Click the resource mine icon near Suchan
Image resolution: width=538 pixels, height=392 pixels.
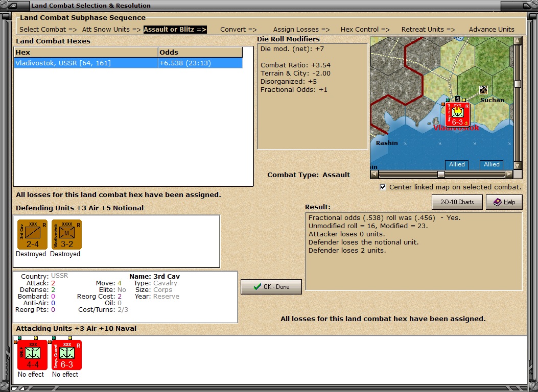[x=483, y=90]
